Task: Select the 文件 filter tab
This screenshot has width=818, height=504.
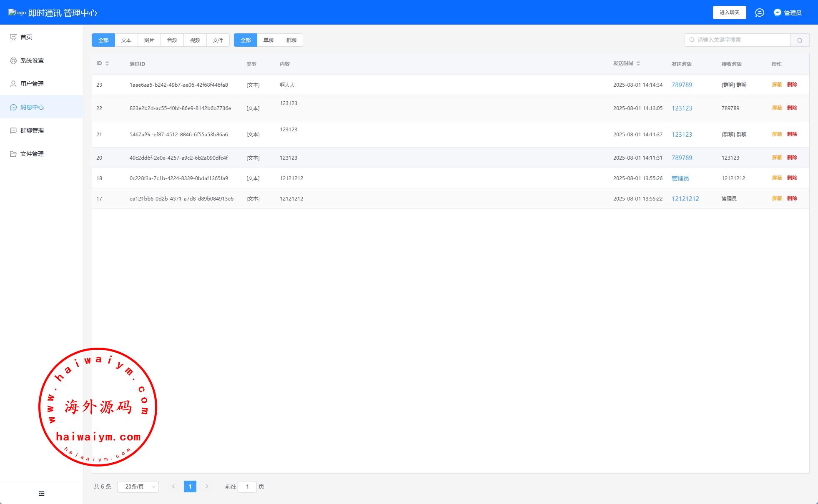Action: click(218, 40)
